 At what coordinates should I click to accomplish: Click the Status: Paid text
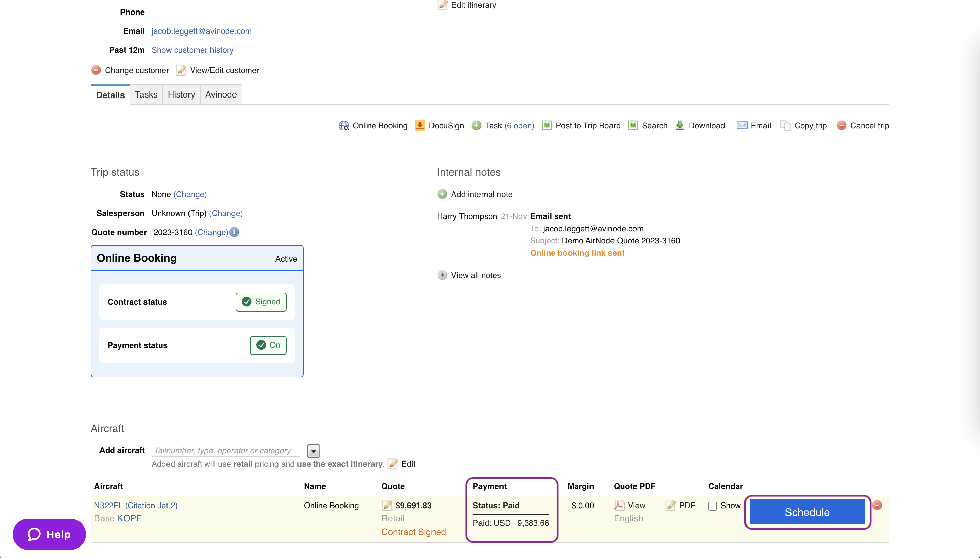[496, 506]
